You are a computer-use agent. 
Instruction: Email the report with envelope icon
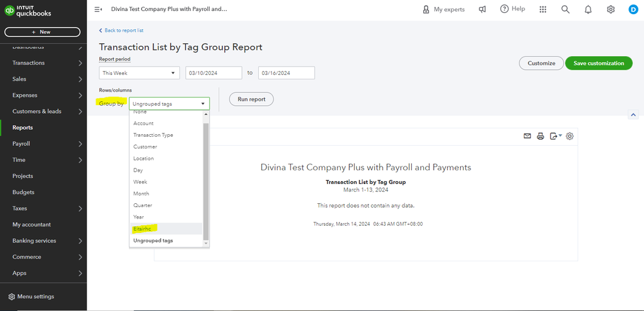(x=527, y=136)
